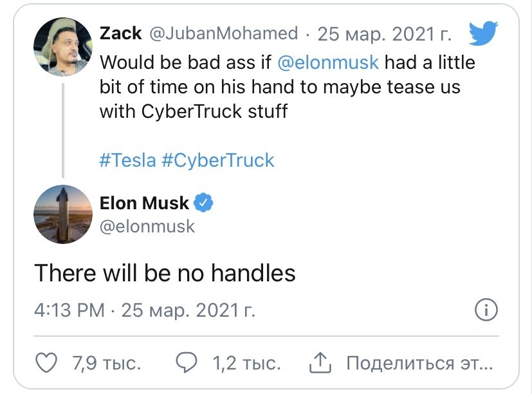532x394 pixels.
Task: Open the @JubanMohamed handle
Action: pyautogui.click(x=224, y=33)
